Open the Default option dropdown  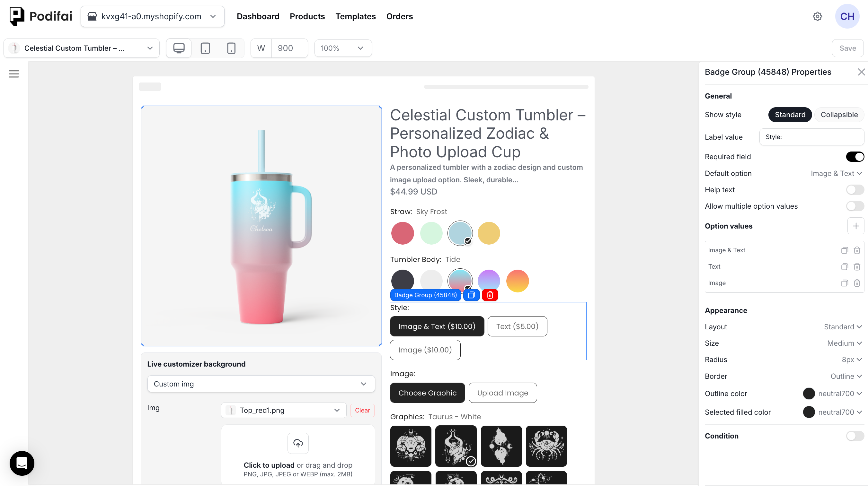(836, 173)
